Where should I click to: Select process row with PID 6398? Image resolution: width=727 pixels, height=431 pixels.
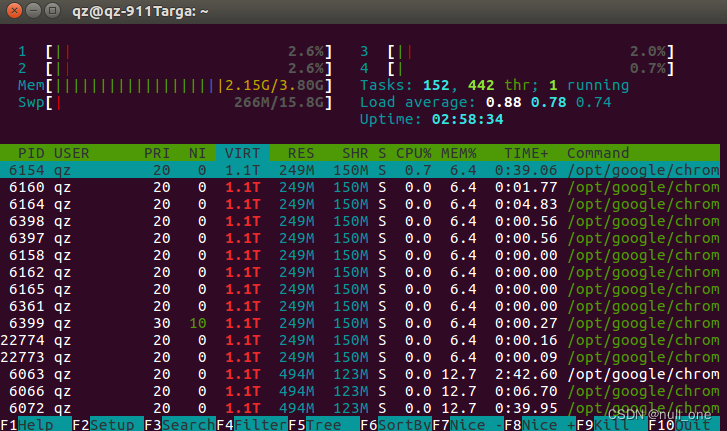coord(360,221)
